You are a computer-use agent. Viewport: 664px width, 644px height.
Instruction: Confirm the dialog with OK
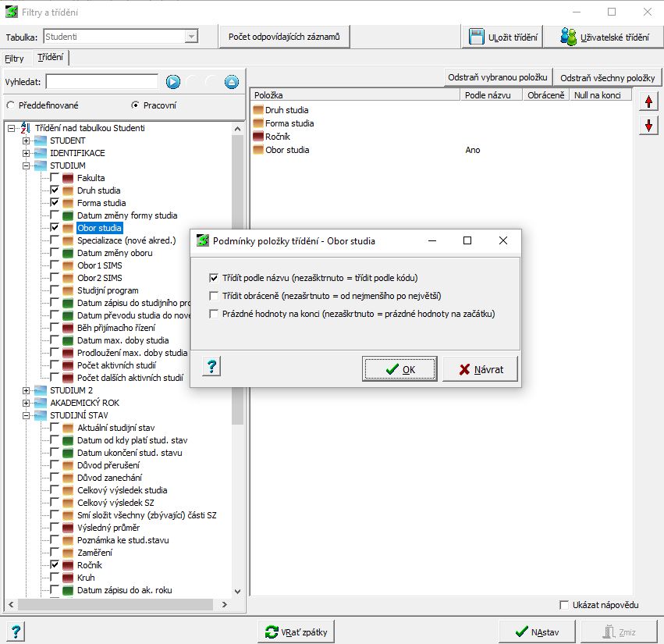coord(400,369)
